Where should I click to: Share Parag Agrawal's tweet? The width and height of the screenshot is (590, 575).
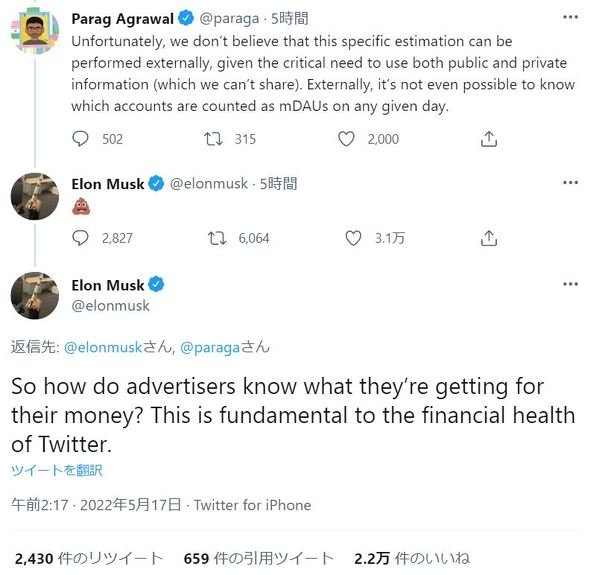pyautogui.click(x=489, y=139)
